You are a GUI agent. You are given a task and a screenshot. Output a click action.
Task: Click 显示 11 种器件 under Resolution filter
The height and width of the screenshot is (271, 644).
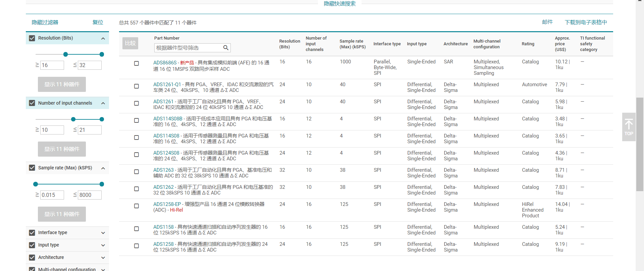62,84
